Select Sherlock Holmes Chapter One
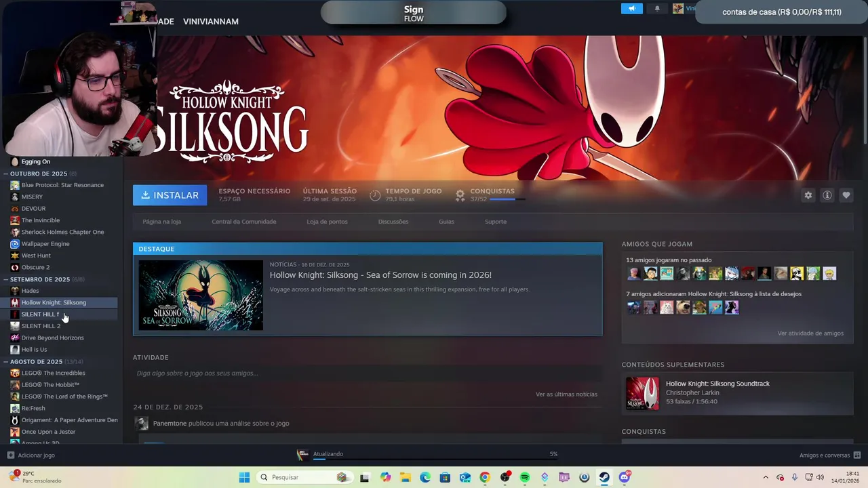 [62, 232]
